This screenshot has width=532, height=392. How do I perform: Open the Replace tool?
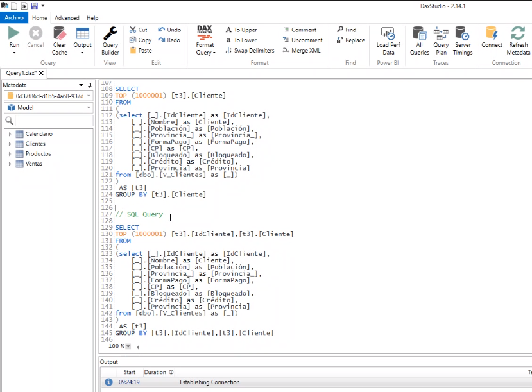[x=350, y=40]
